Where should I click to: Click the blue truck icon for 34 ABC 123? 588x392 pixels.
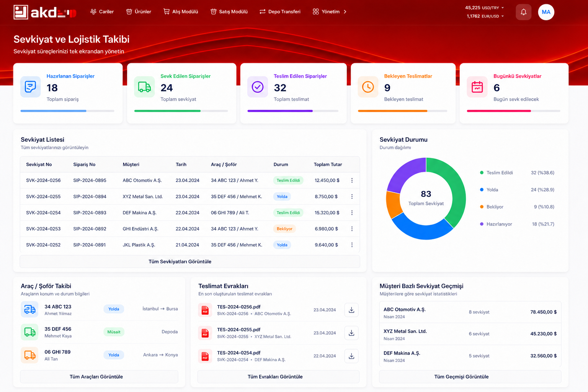(x=29, y=309)
